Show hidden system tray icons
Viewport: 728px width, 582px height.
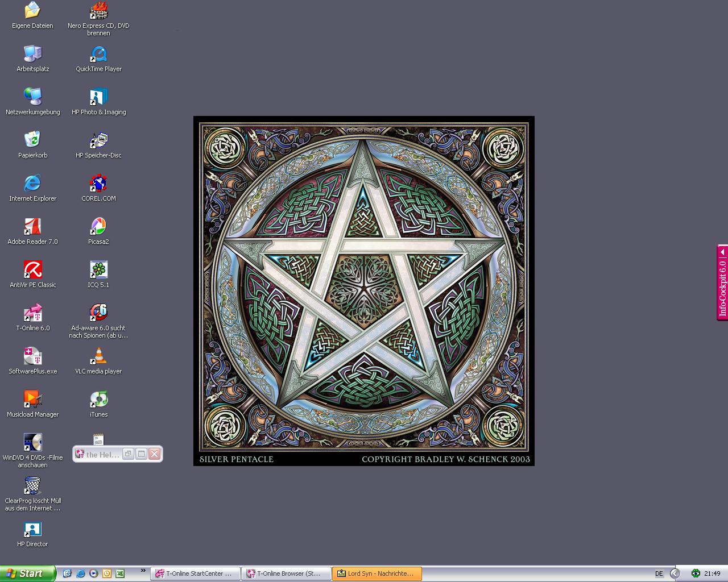675,573
